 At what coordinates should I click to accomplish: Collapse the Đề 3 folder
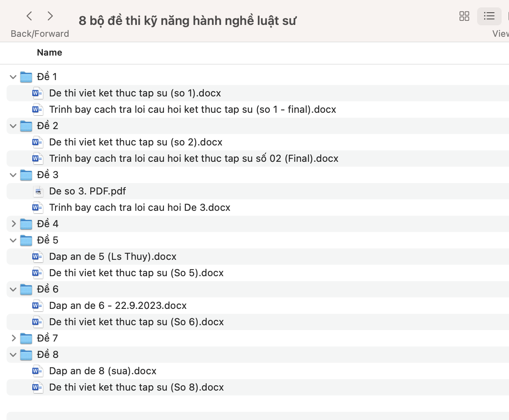click(13, 175)
